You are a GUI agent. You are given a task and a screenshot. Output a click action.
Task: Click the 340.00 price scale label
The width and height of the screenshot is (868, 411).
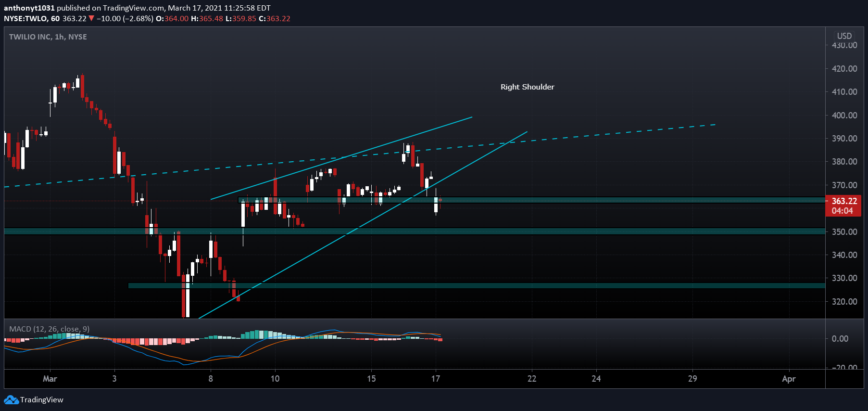[x=844, y=255]
